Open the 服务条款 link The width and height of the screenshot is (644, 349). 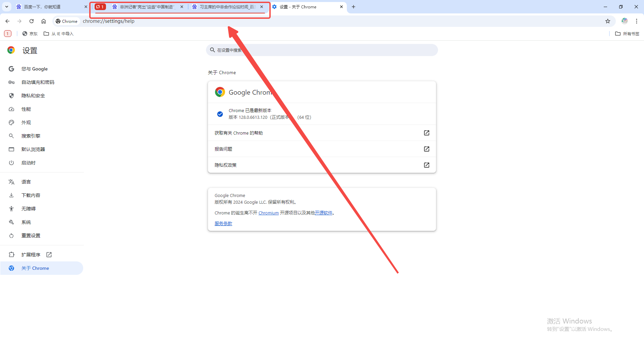click(x=223, y=223)
